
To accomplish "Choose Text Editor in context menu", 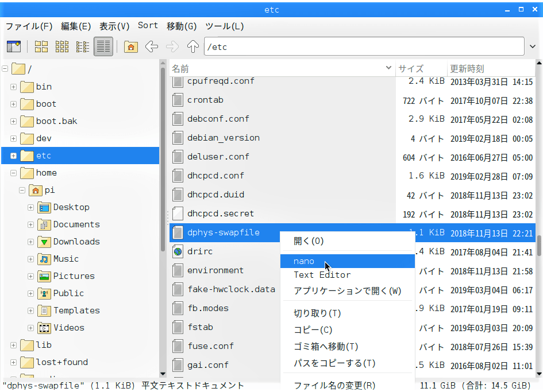I will click(347, 275).
